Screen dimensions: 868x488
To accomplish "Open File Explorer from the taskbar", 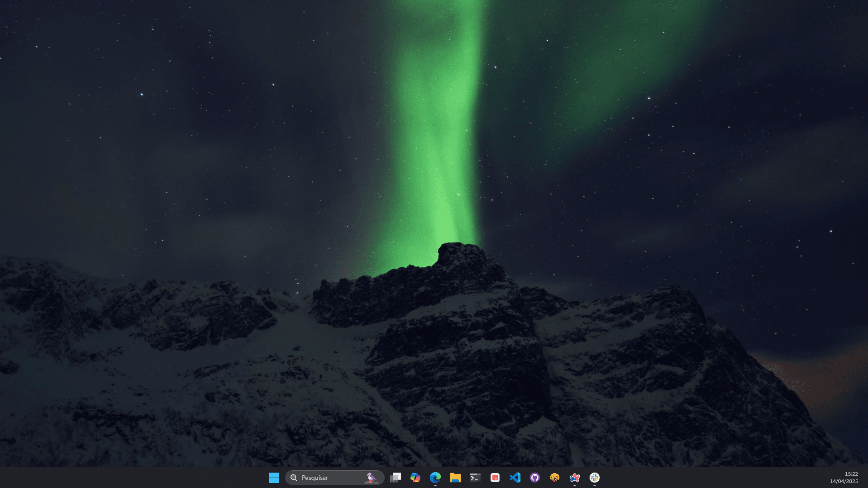I will point(455,477).
